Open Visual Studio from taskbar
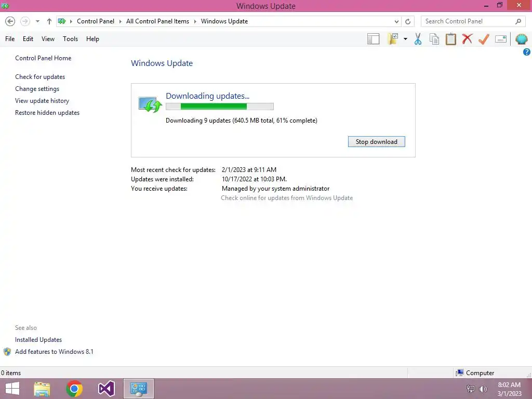The image size is (532, 399). point(107,389)
